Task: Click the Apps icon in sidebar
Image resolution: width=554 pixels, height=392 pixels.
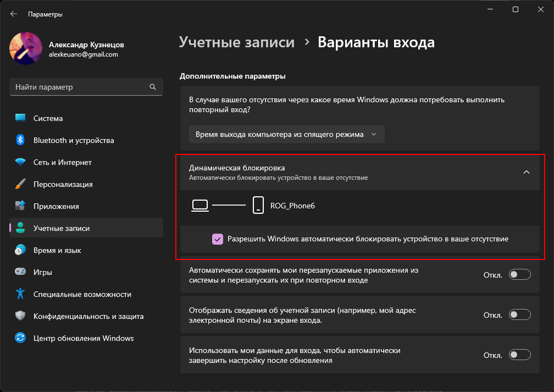Action: pyautogui.click(x=20, y=206)
